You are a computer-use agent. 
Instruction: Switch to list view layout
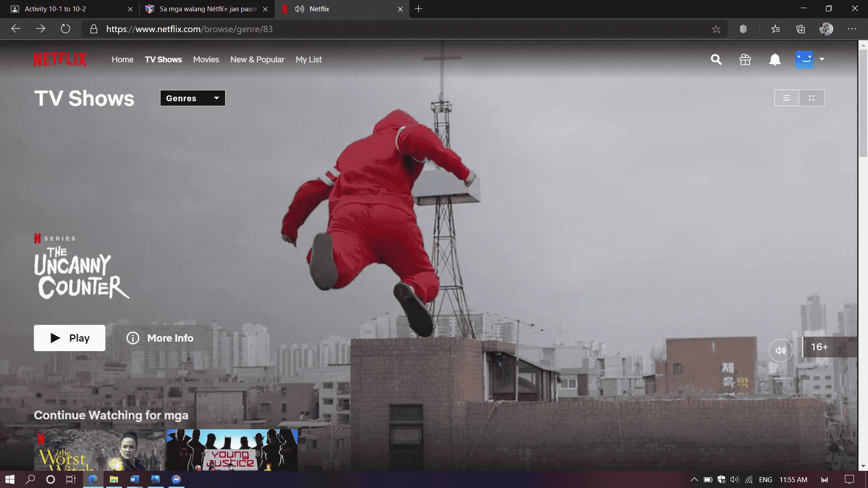787,98
